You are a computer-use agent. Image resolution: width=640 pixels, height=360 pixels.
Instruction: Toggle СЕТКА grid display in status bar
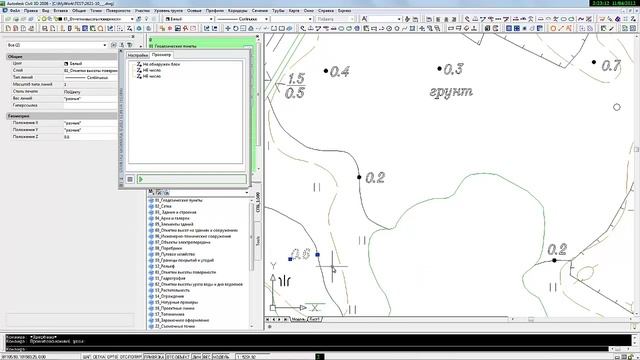99,357
